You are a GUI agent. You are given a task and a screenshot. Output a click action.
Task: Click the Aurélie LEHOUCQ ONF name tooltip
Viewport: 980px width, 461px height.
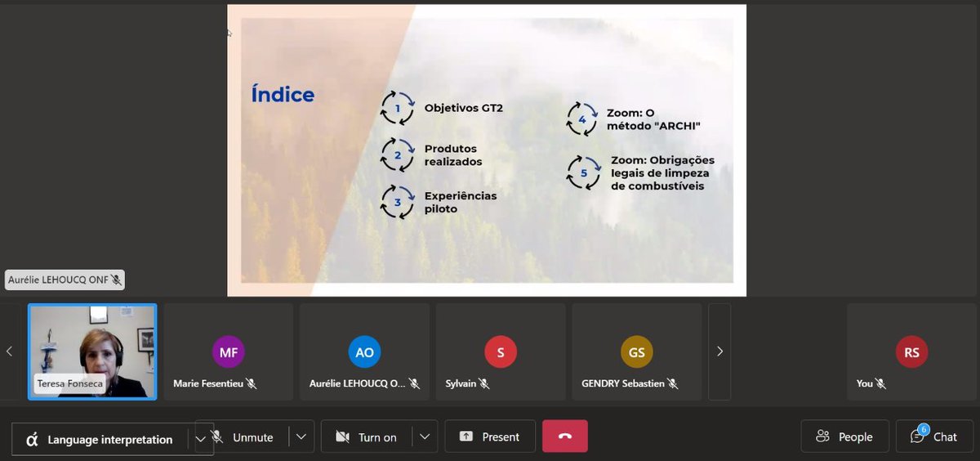coord(65,280)
